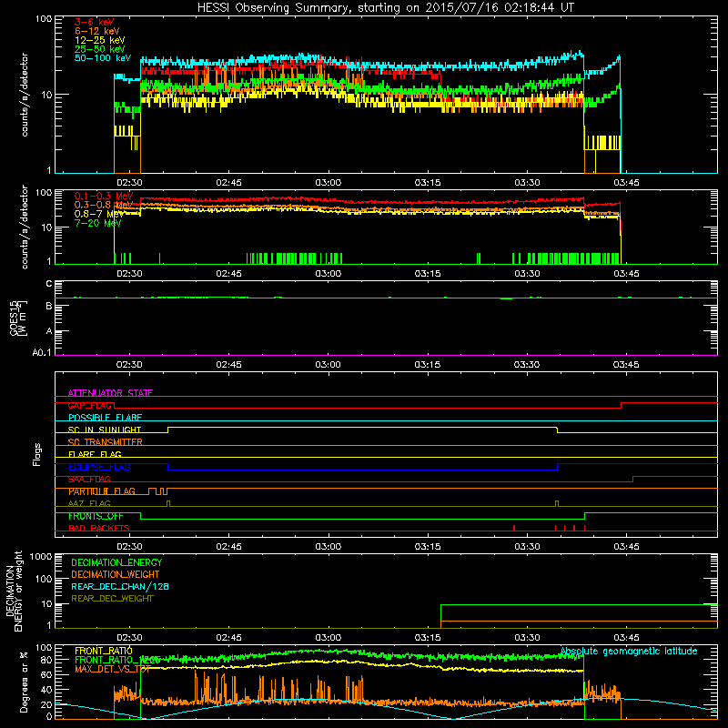Click the POSSIBLE_FLARE flag label
This screenshot has width=728, height=728.
(x=105, y=418)
